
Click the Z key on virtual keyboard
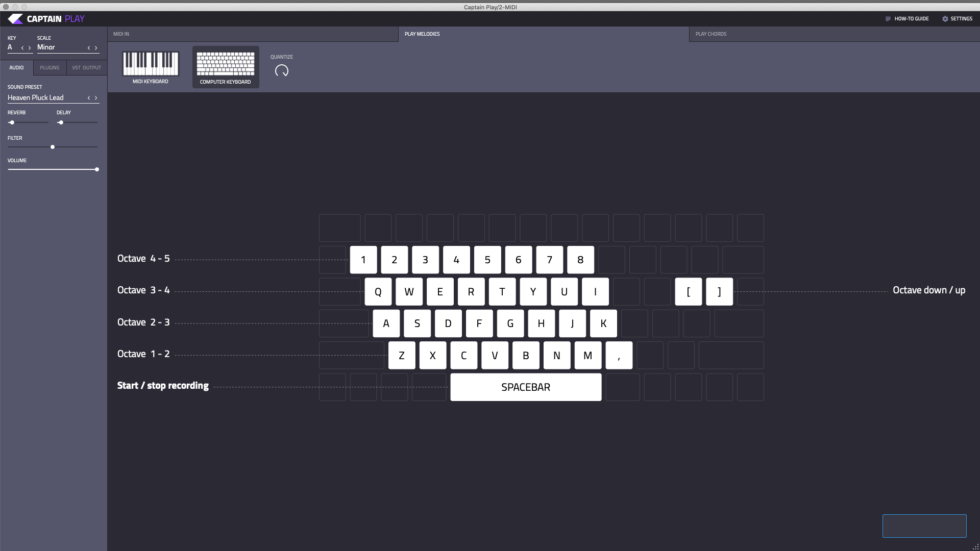coord(402,356)
